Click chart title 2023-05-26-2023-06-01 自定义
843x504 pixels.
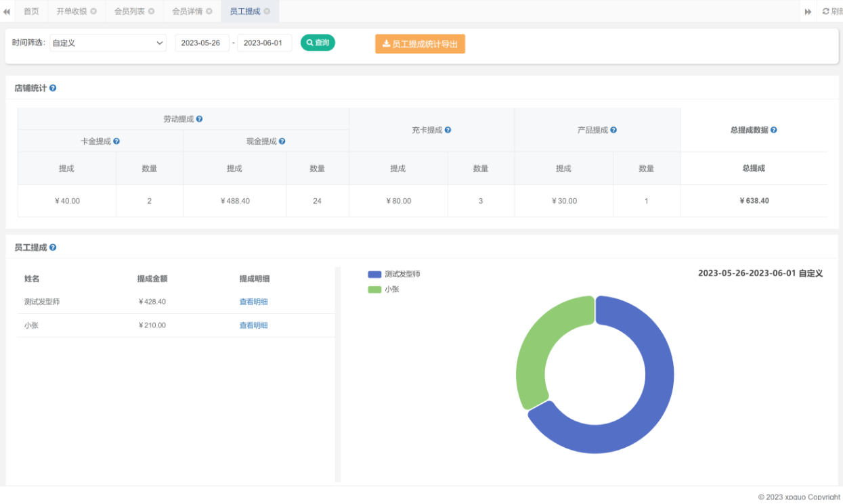click(760, 273)
